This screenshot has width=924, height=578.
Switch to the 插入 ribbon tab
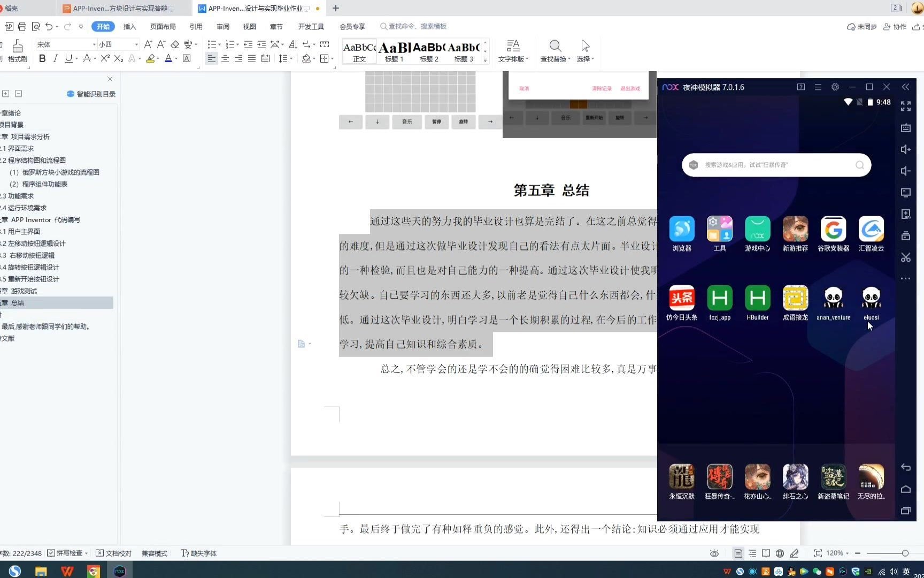(129, 26)
